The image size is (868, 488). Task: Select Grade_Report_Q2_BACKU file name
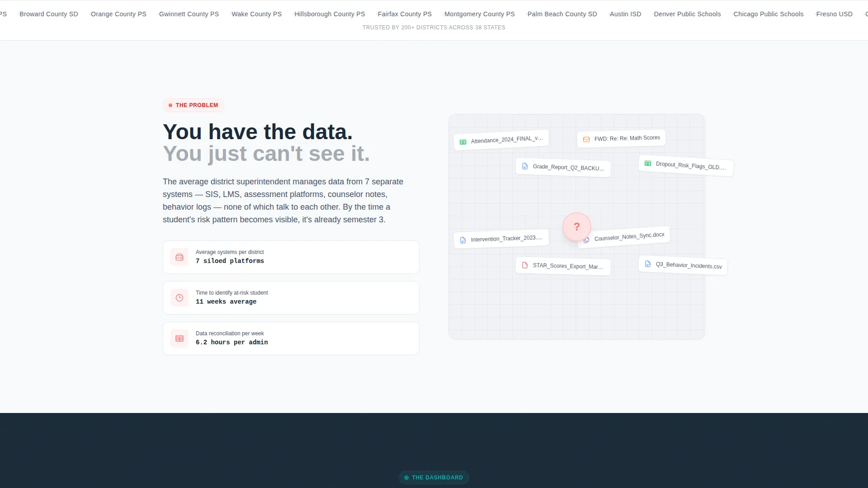(569, 167)
